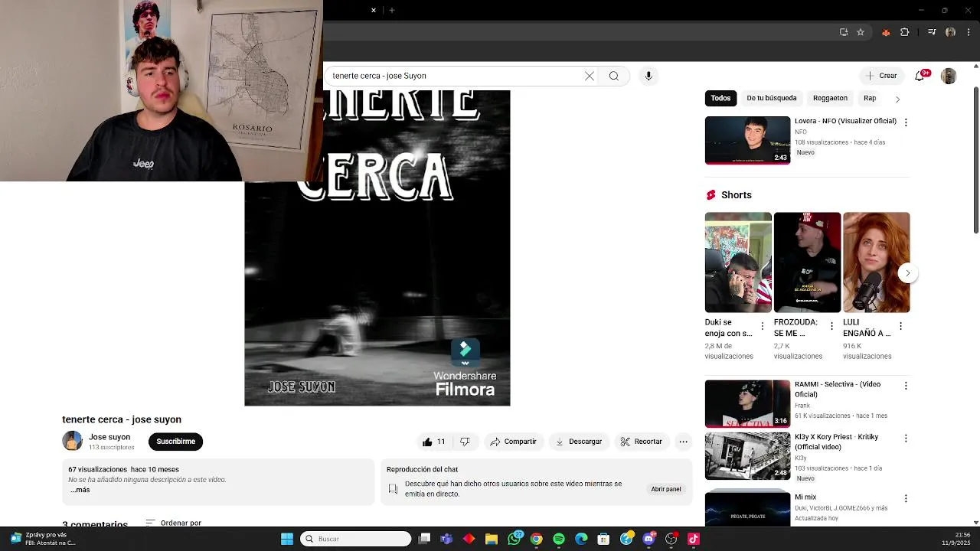Open the Task View taskbar icon

click(x=424, y=539)
